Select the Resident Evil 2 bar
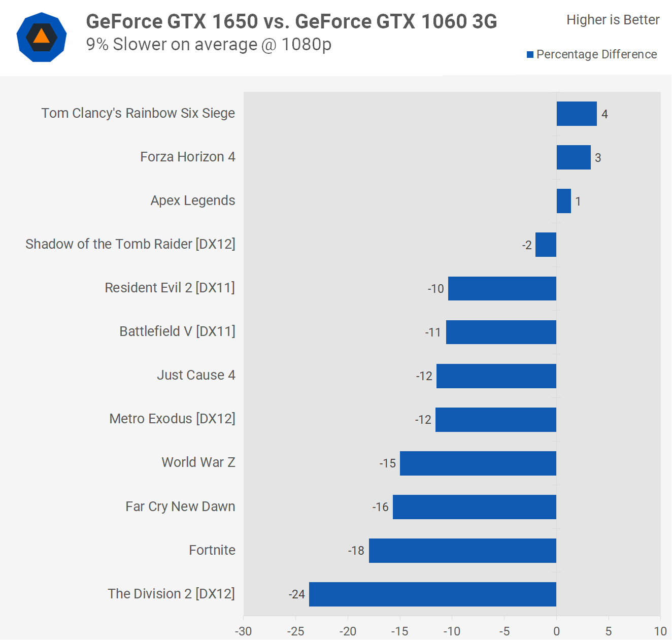Screen dimensions: 672x640 (x=502, y=288)
